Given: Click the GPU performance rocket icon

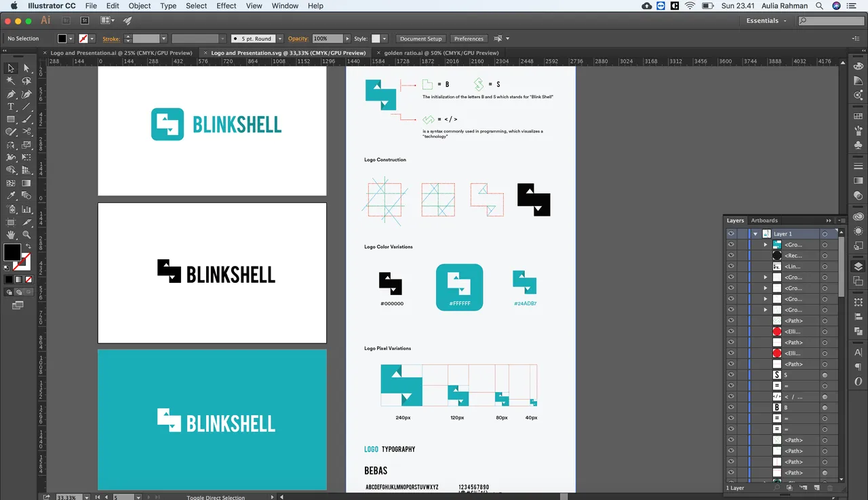Looking at the screenshot, I should pyautogui.click(x=127, y=20).
